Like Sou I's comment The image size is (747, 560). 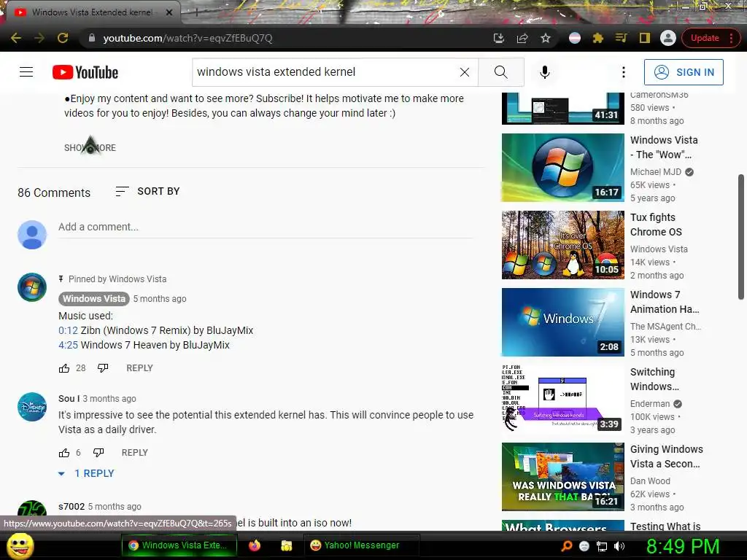coord(64,453)
